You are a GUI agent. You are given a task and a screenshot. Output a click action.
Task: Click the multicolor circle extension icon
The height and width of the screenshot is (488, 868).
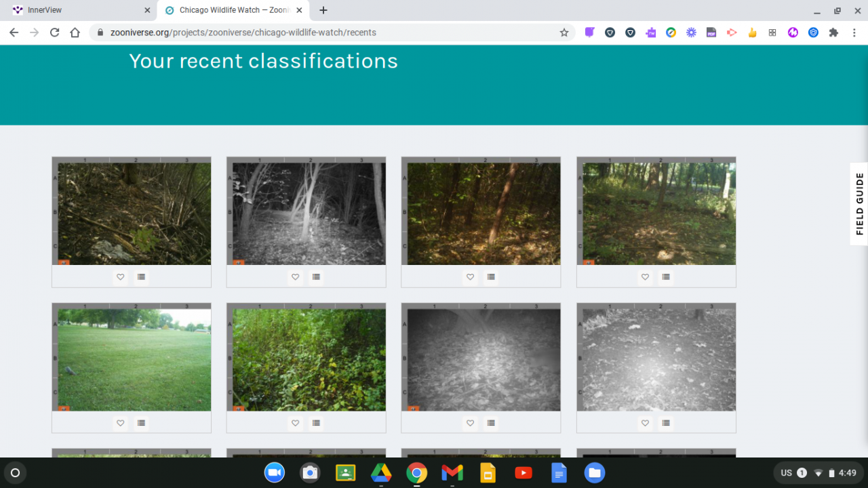coord(671,33)
